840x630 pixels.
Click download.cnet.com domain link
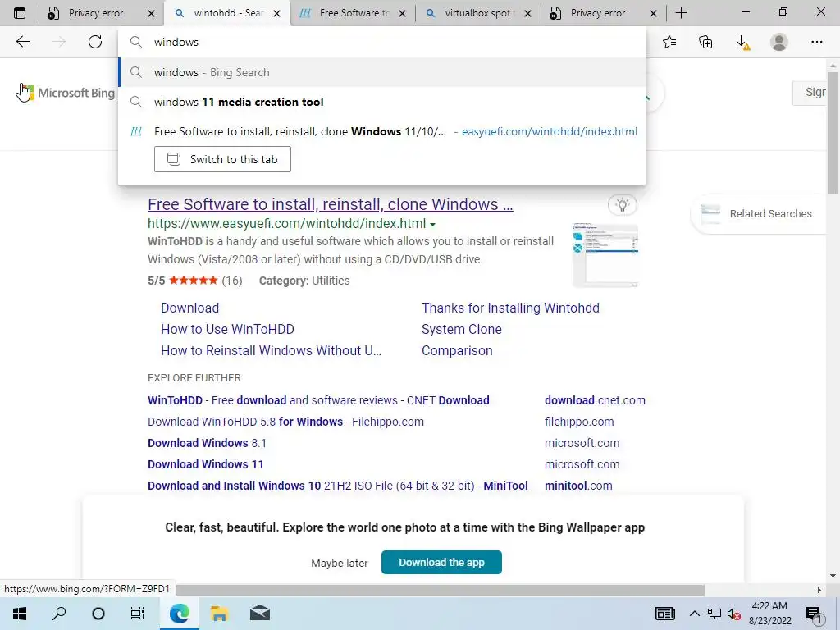(595, 400)
